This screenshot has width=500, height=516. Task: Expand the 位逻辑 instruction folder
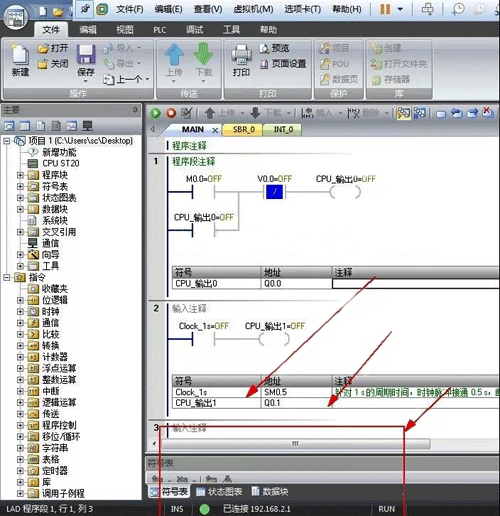pos(20,300)
